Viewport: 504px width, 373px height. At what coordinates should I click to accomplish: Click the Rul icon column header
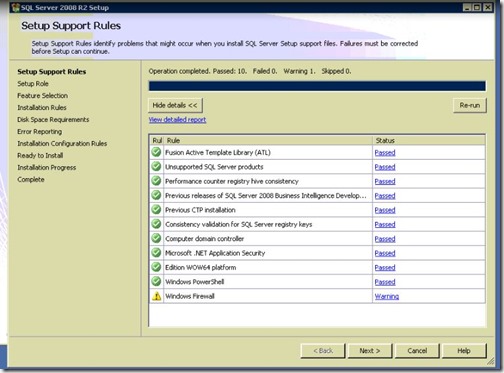point(157,140)
